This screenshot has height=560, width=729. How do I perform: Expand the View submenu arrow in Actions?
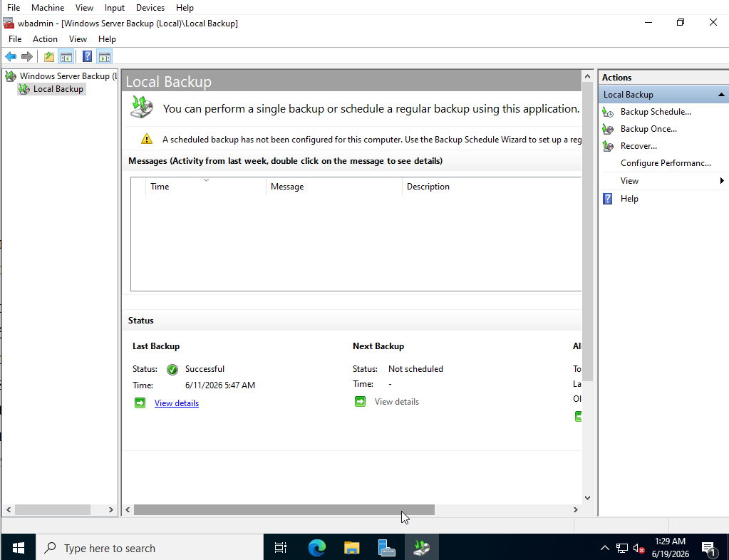[x=722, y=180]
